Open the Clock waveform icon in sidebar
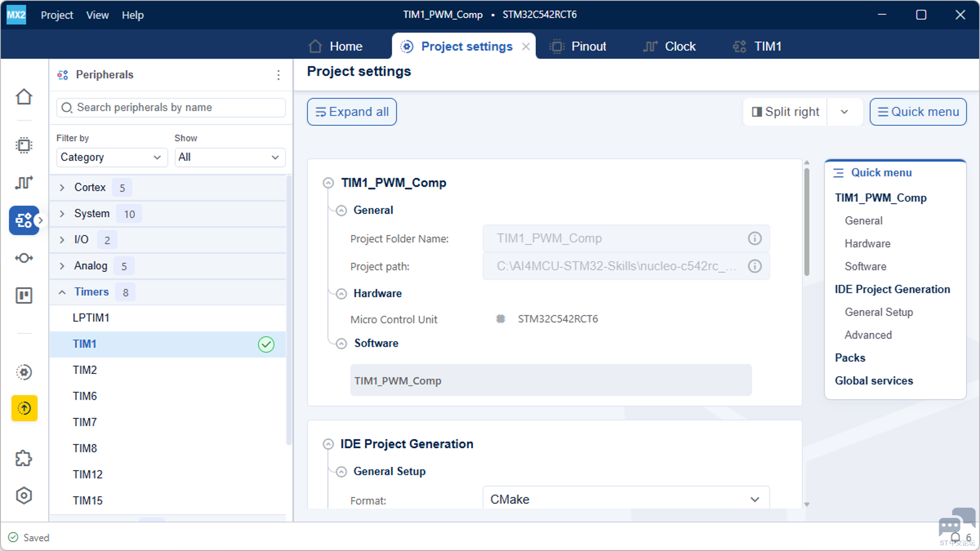This screenshot has height=551, width=980. [x=24, y=183]
